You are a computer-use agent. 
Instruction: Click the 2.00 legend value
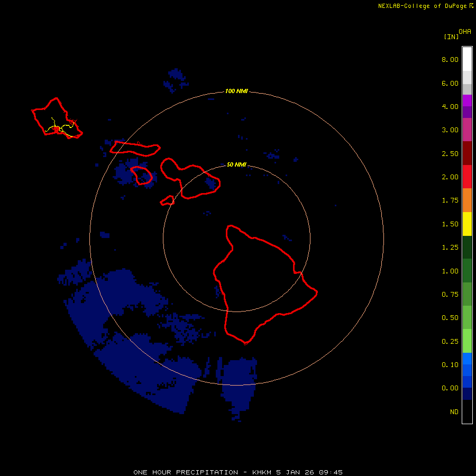tap(450, 177)
